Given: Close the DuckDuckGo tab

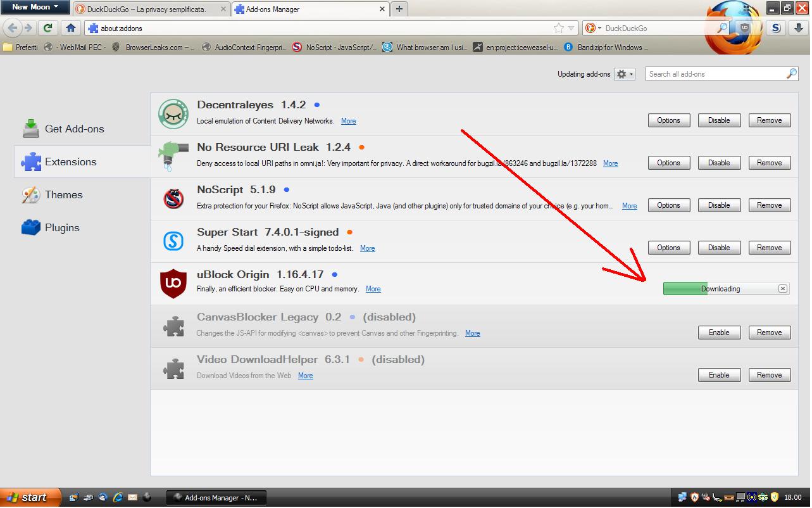Looking at the screenshot, I should [224, 9].
